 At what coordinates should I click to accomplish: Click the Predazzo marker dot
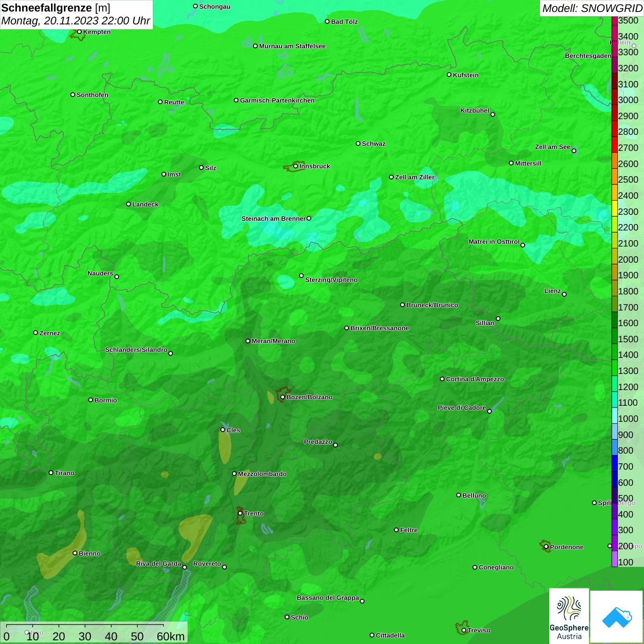point(335,445)
